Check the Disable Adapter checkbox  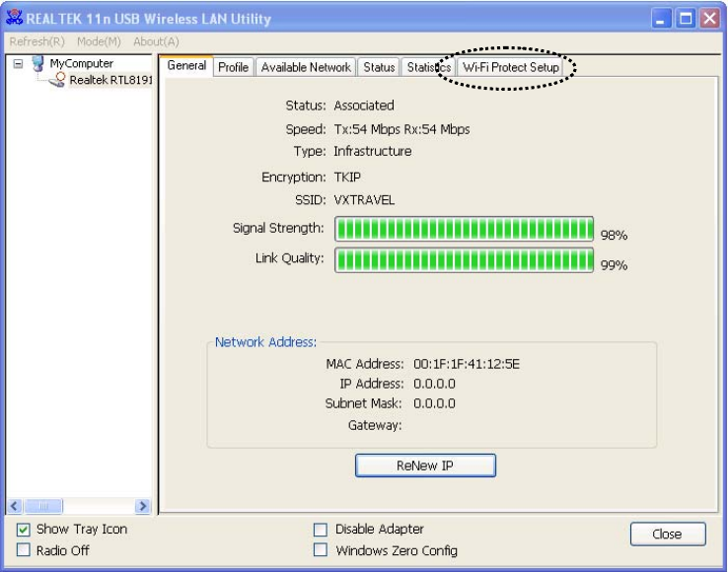pos(321,530)
